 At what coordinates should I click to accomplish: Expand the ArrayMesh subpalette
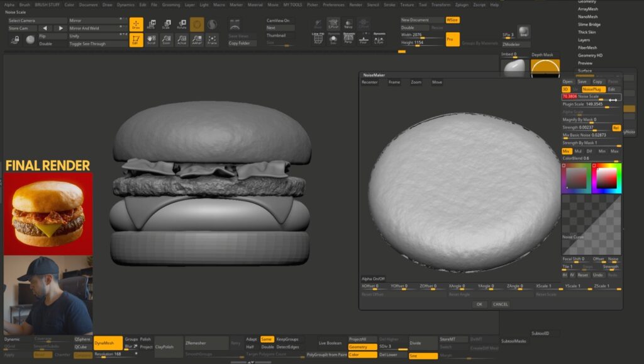point(588,9)
